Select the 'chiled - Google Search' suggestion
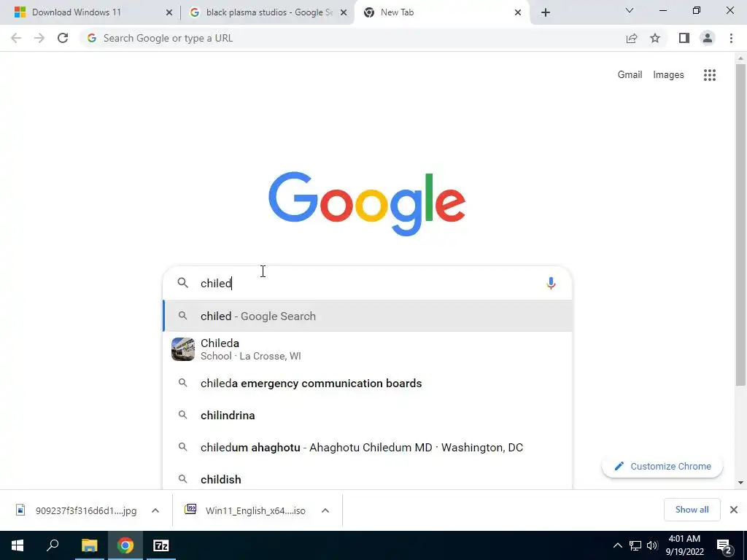This screenshot has height=560, width=747. point(368,316)
